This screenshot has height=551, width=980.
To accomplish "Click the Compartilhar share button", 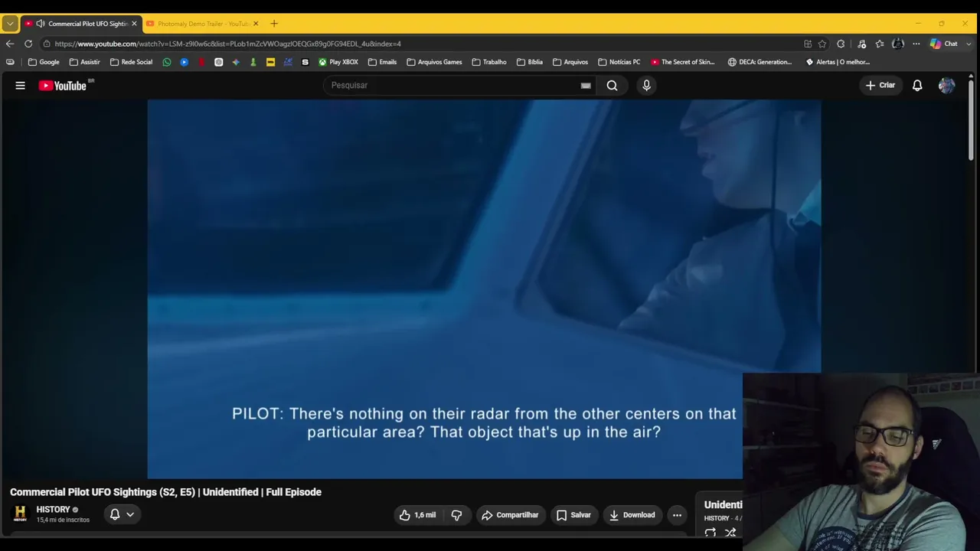I will coord(511,515).
